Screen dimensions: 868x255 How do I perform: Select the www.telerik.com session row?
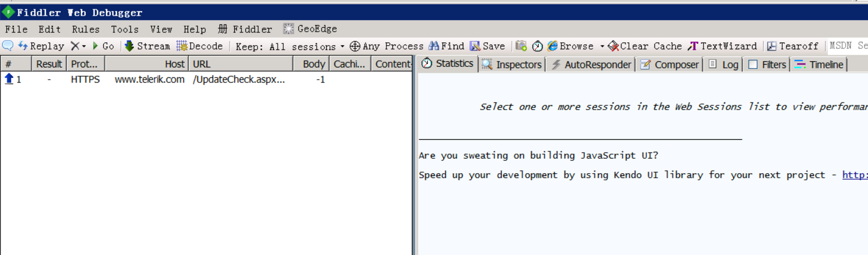[x=149, y=80]
